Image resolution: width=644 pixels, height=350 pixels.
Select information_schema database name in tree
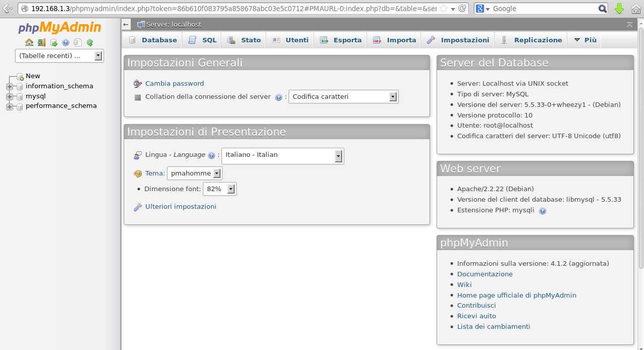coord(60,86)
